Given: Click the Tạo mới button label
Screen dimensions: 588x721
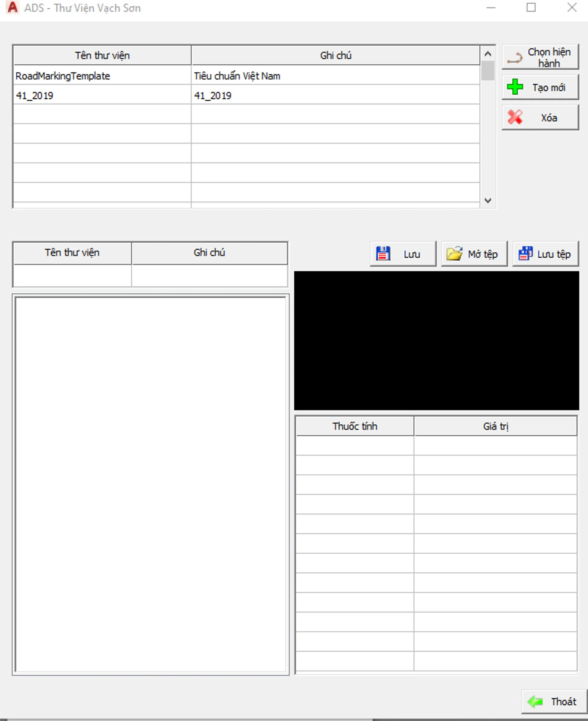Looking at the screenshot, I should point(549,87).
